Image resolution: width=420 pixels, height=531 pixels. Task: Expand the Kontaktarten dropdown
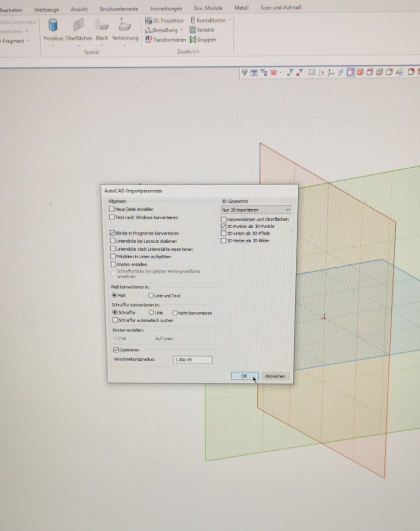click(230, 20)
